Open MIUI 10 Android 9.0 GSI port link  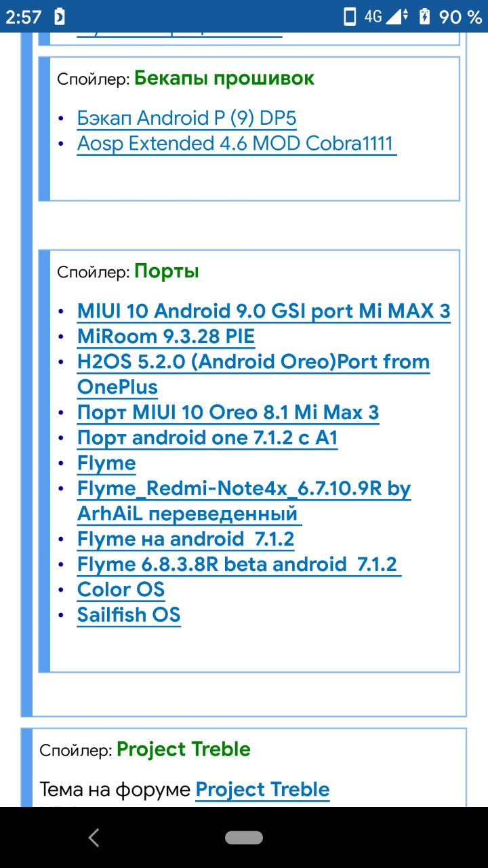click(264, 311)
